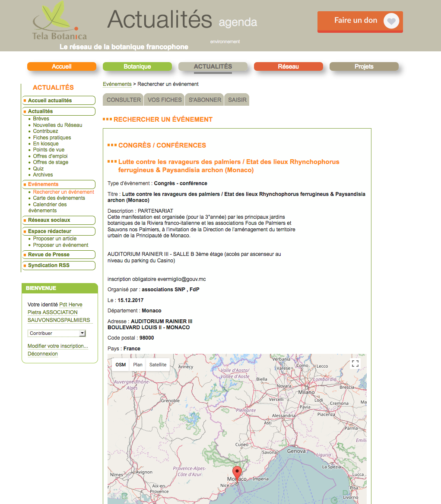The height and width of the screenshot is (504, 441).
Task: Click the Tela Botanica logo
Action: (x=60, y=21)
